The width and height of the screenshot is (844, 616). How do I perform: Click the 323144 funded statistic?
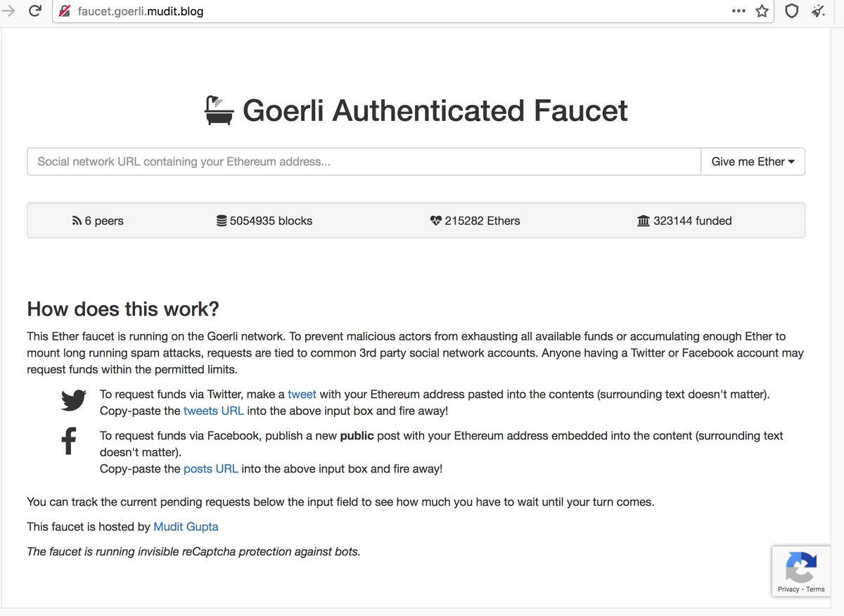(x=684, y=221)
